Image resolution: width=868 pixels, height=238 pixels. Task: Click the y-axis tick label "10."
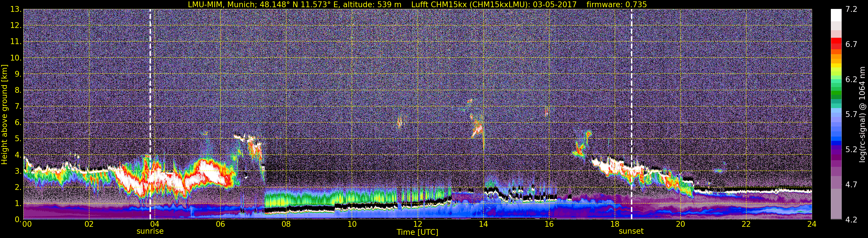[16, 58]
